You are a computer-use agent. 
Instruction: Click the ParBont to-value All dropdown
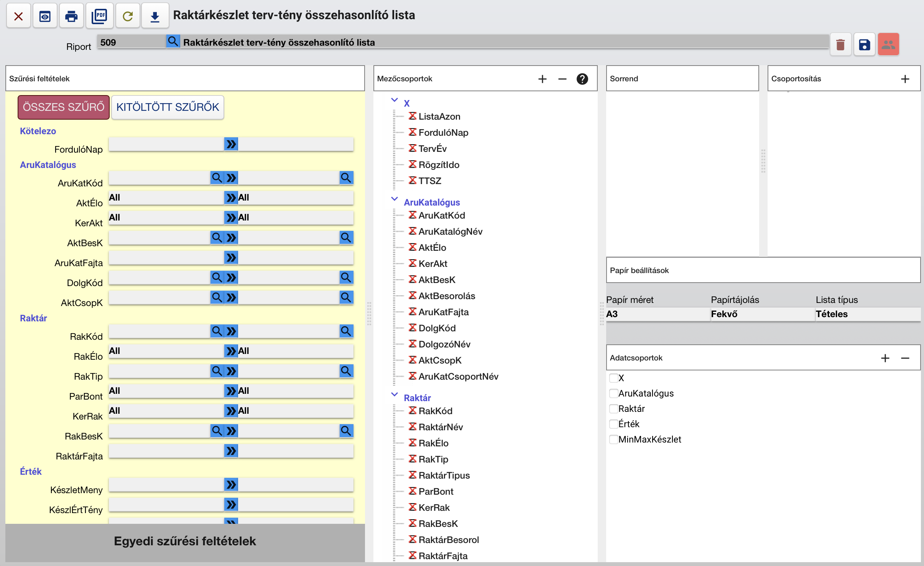295,391
